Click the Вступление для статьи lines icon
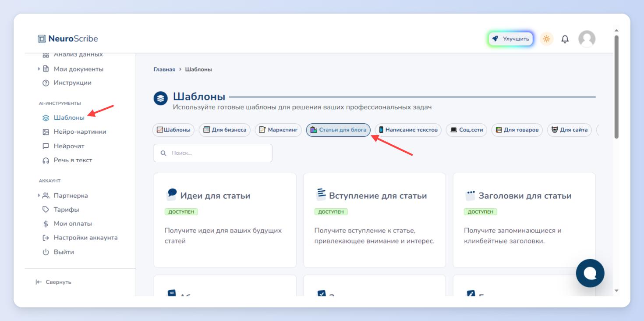Image resolution: width=644 pixels, height=321 pixels. 322,194
